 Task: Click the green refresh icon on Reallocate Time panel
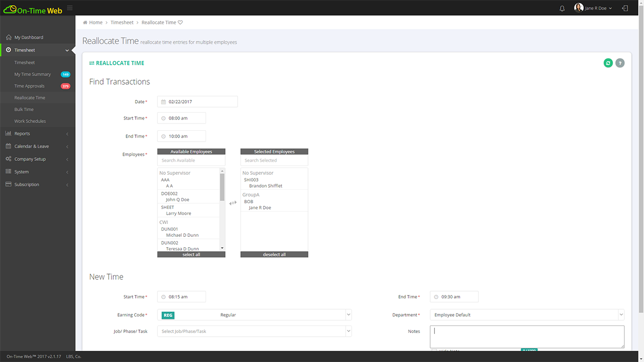tap(608, 63)
